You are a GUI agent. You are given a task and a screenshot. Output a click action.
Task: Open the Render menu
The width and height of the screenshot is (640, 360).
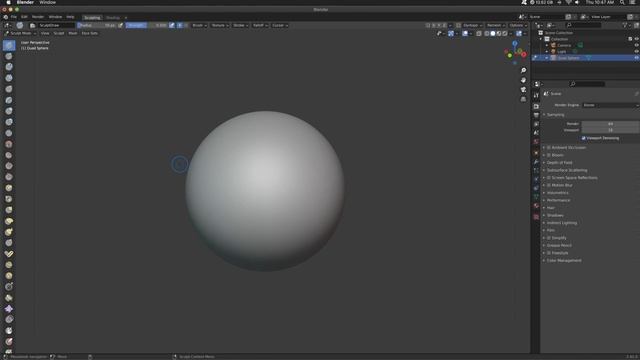coord(38,17)
